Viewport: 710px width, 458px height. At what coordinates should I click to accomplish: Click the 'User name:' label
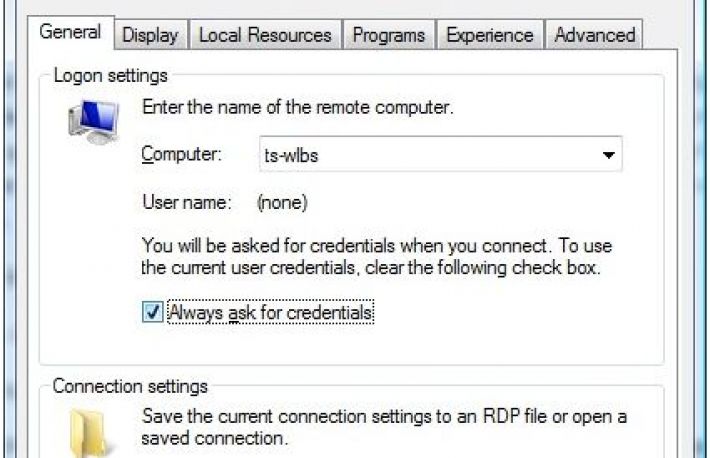187,203
